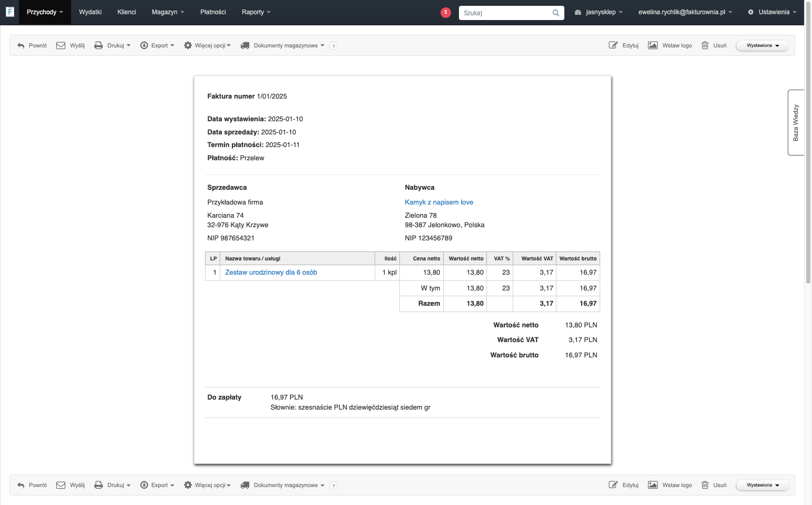The image size is (812, 505).
Task: Open Drukuj menu in bottom toolbar
Action: pos(112,485)
